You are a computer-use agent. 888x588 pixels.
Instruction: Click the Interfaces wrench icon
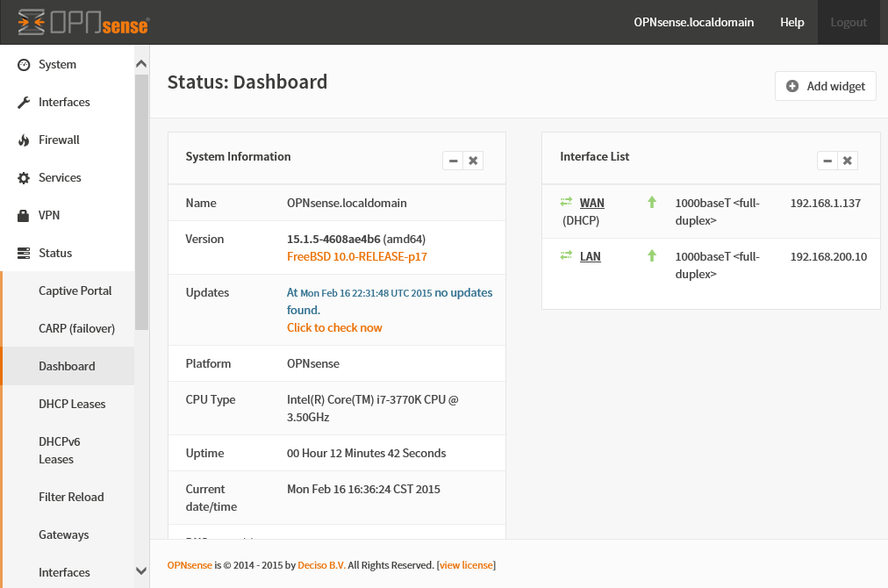[24, 103]
